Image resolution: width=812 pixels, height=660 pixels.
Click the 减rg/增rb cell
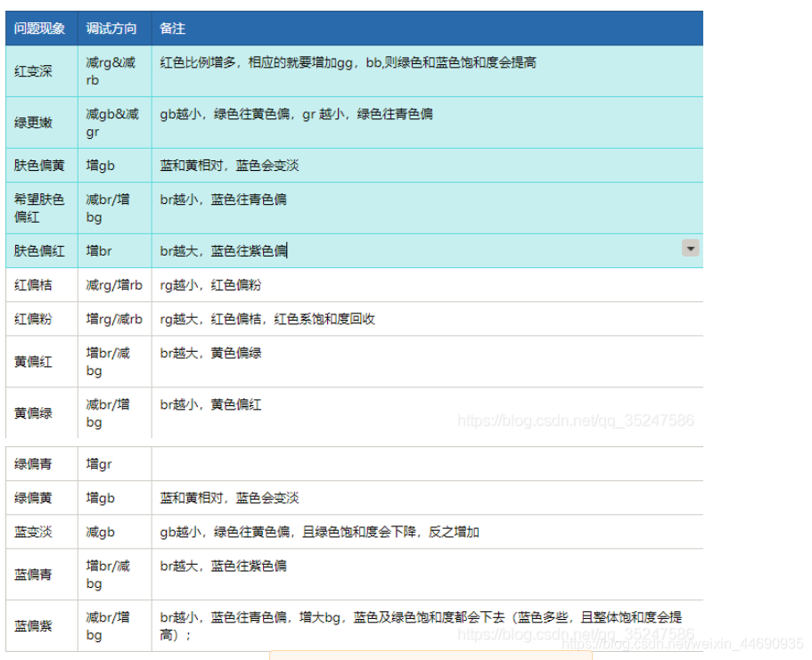pyautogui.click(x=114, y=285)
